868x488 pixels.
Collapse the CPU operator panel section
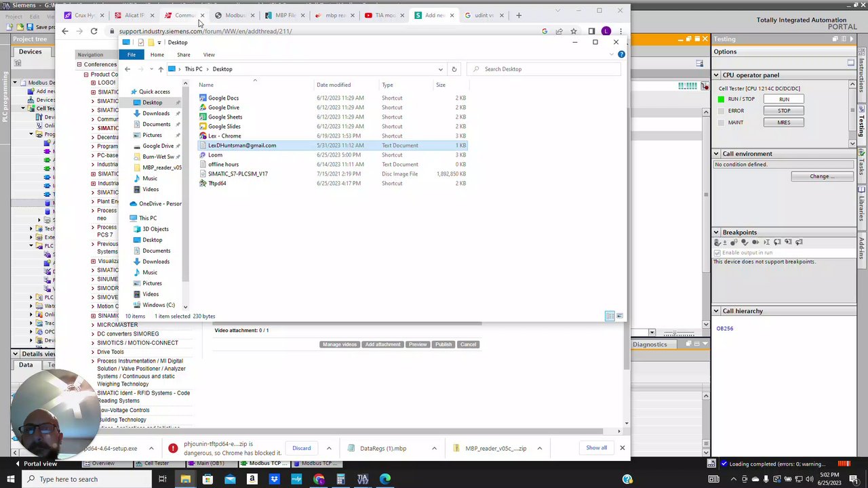point(716,75)
